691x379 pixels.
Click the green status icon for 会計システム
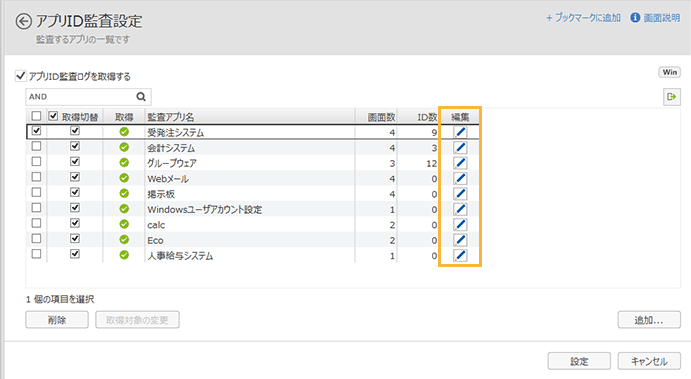coord(124,147)
